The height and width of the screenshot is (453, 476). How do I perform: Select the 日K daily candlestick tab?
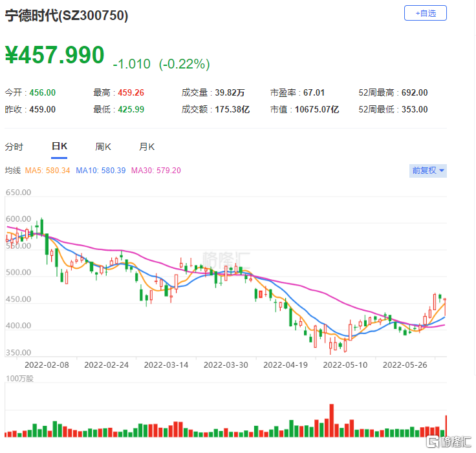59,146
